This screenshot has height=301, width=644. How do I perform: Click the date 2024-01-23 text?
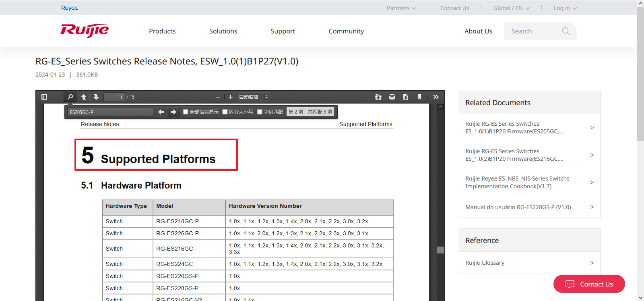50,75
